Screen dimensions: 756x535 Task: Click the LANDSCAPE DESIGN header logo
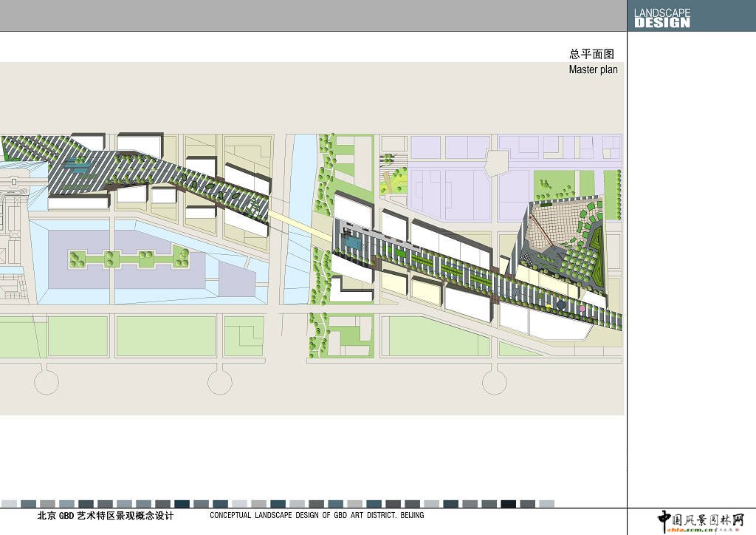coord(661,18)
